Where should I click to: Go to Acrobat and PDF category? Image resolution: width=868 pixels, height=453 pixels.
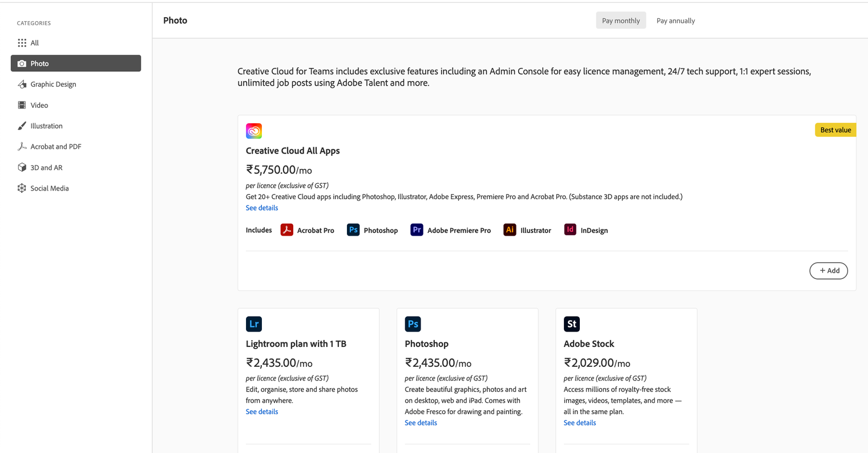[x=56, y=147]
